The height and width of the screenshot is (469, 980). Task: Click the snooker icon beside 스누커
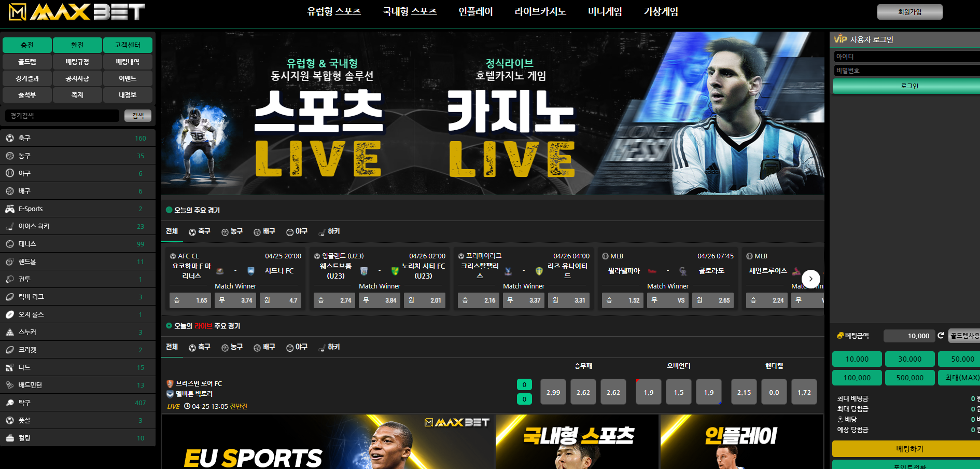point(10,332)
